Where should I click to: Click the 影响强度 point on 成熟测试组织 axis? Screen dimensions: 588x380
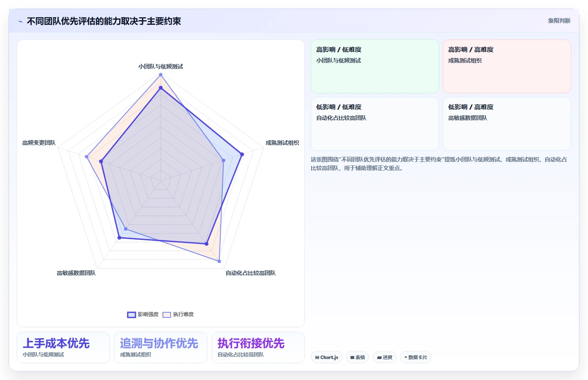click(x=242, y=154)
